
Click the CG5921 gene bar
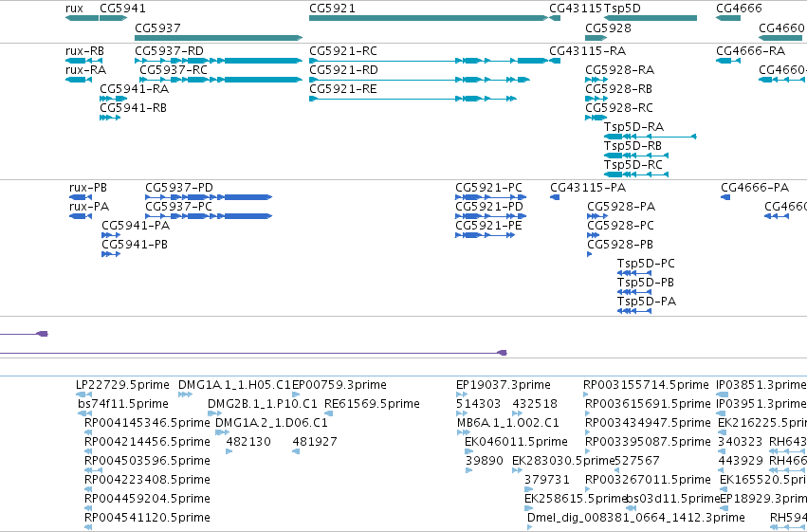[x=429, y=18]
